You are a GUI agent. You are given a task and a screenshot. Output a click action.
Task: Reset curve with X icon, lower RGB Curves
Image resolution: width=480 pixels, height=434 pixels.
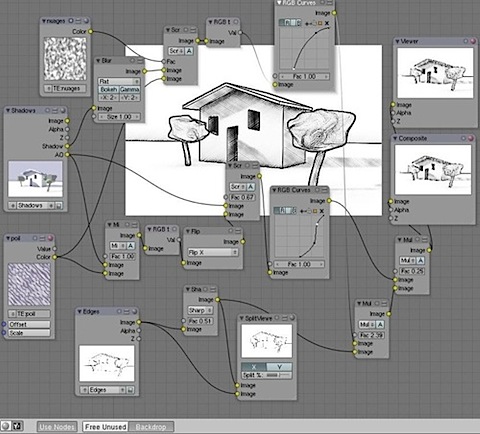pyautogui.click(x=322, y=211)
